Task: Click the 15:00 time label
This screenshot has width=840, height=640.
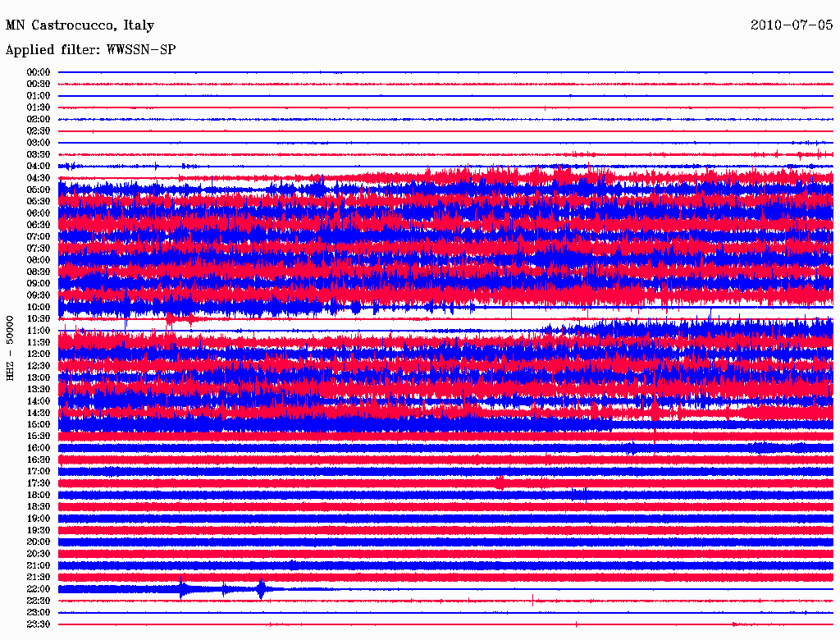Action: pyautogui.click(x=38, y=424)
